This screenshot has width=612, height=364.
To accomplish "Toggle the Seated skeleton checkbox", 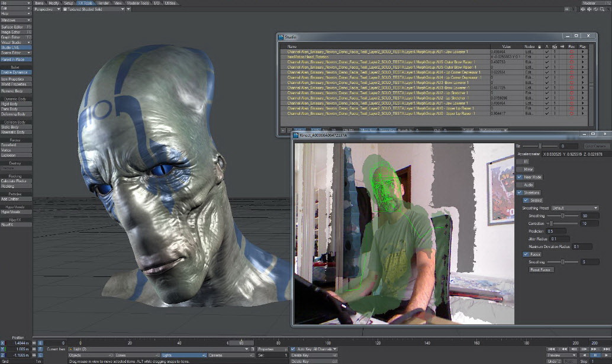I will click(526, 200).
